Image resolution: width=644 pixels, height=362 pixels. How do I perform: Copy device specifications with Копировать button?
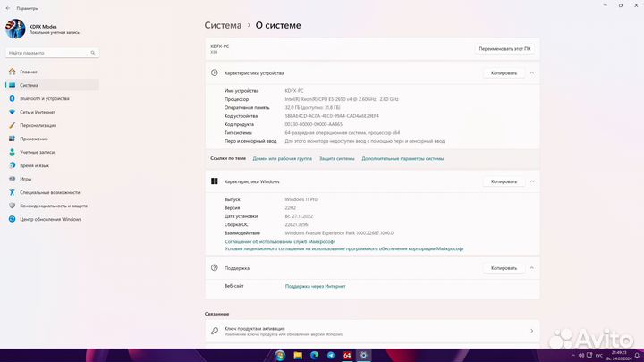pyautogui.click(x=504, y=73)
